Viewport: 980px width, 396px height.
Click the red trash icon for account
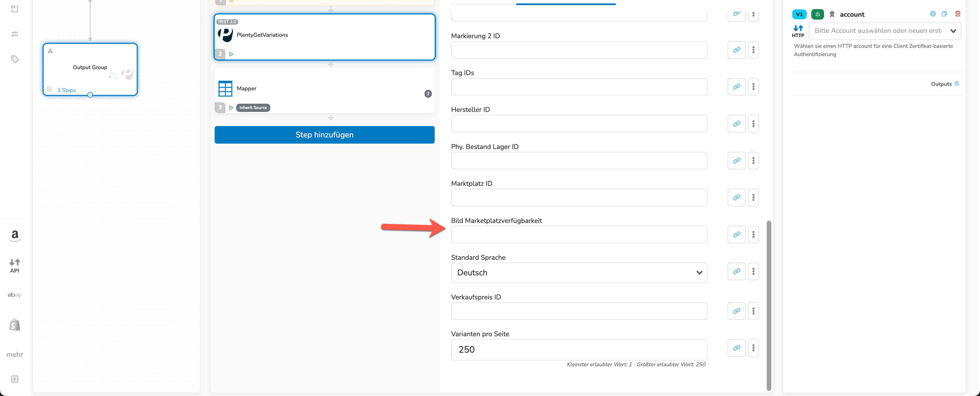(x=958, y=14)
